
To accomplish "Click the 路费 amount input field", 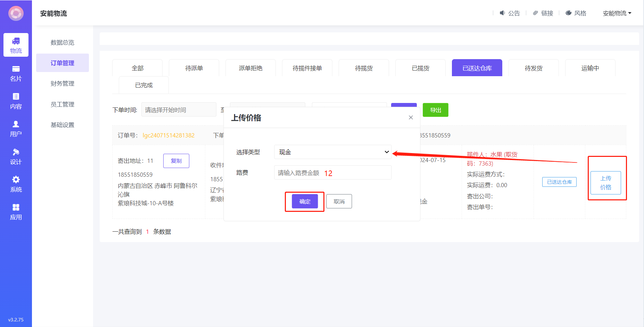I will (332, 173).
